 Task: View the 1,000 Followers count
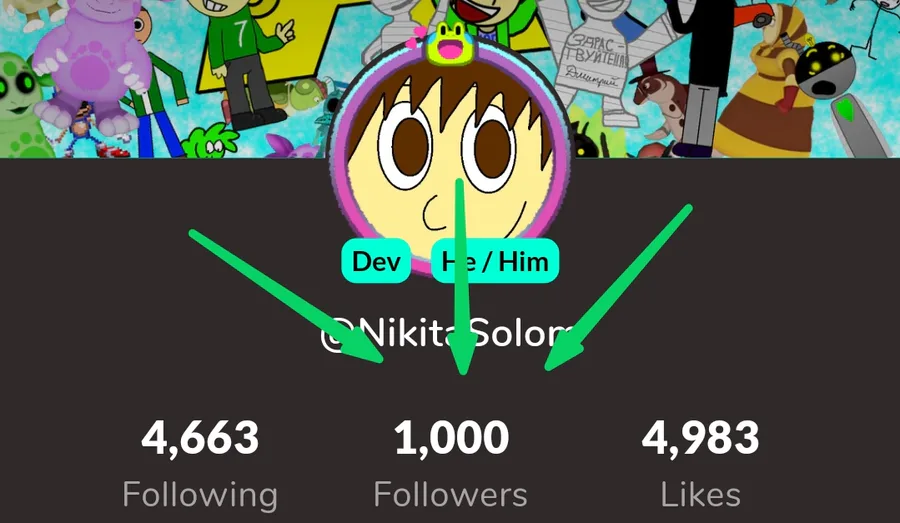click(451, 438)
